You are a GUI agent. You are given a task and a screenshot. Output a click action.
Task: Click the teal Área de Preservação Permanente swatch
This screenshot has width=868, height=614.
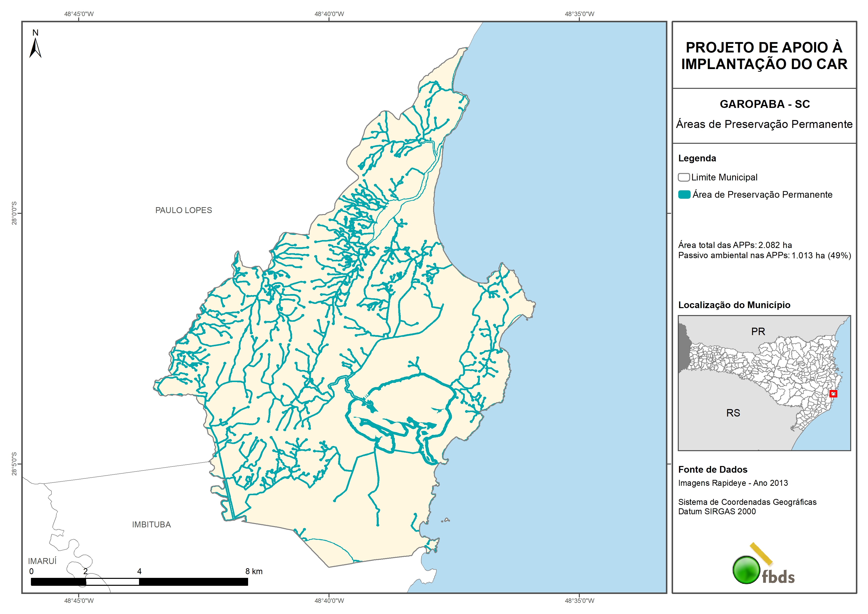click(684, 195)
